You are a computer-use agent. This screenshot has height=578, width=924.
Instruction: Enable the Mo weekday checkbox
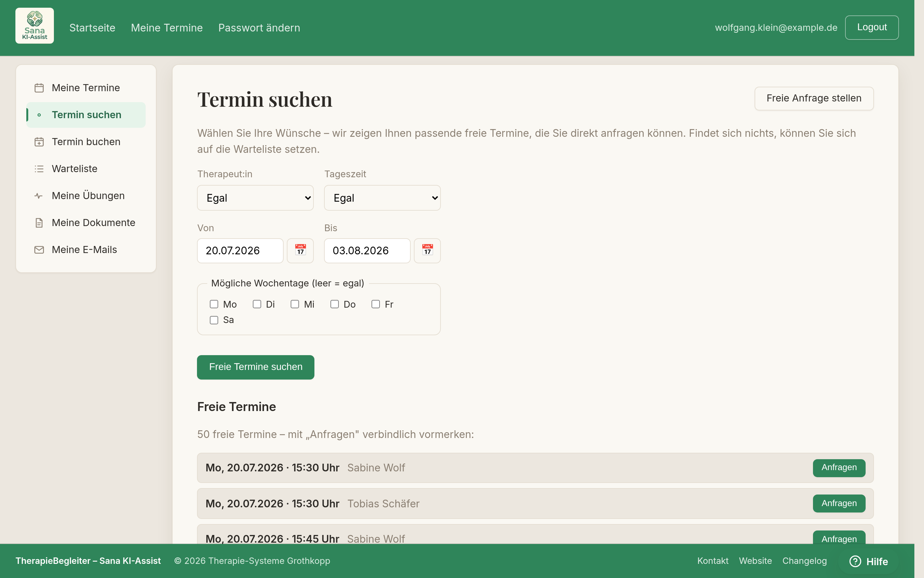[x=214, y=304]
